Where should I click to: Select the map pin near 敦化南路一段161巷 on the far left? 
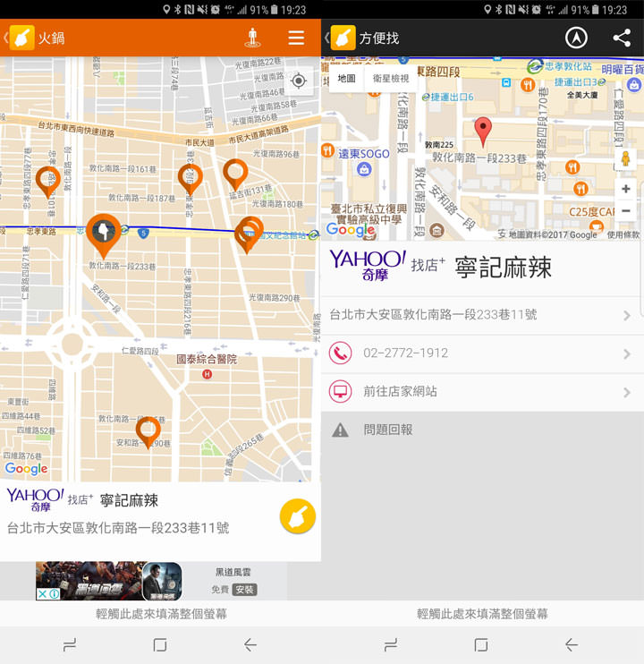point(47,182)
